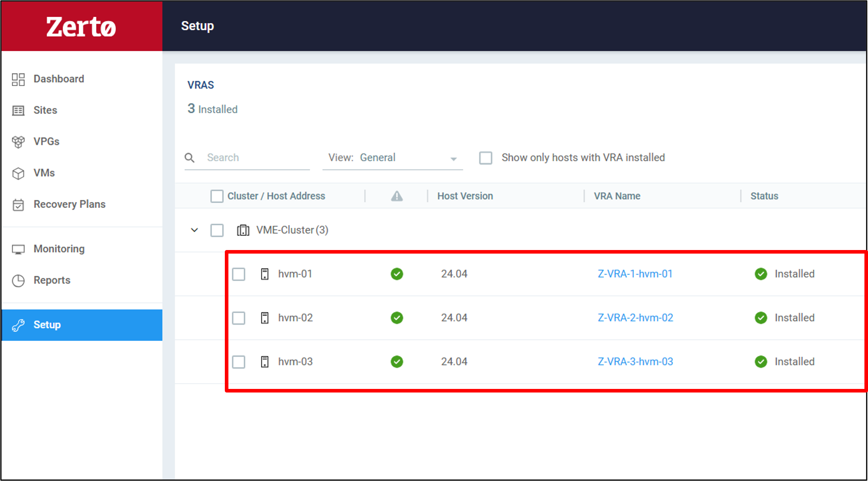868x481 pixels.
Task: Click the host icon beside hvm-02
Action: (x=264, y=318)
